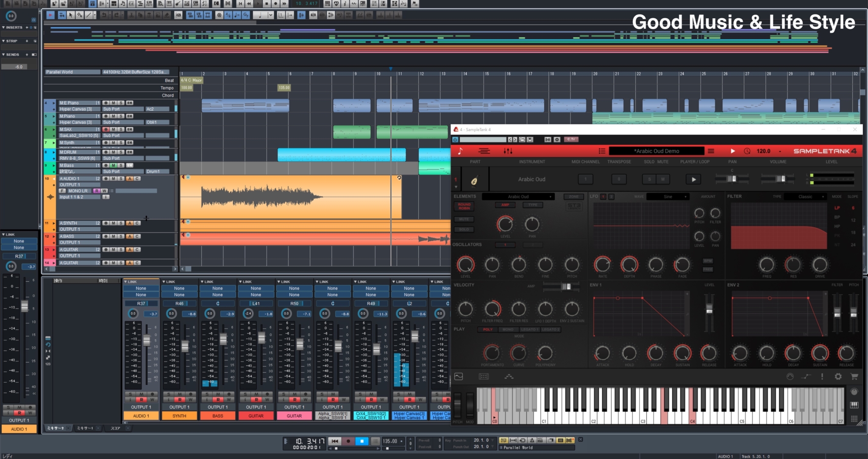868x459 pixels.
Task: Open the LFO Wave Sine dropdown
Action: [x=668, y=196]
